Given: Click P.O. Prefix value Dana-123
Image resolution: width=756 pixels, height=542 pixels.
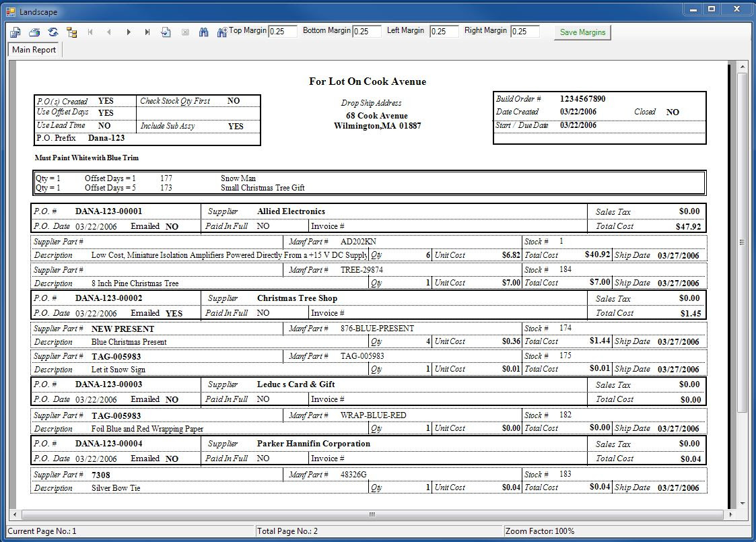Looking at the screenshot, I should (106, 138).
